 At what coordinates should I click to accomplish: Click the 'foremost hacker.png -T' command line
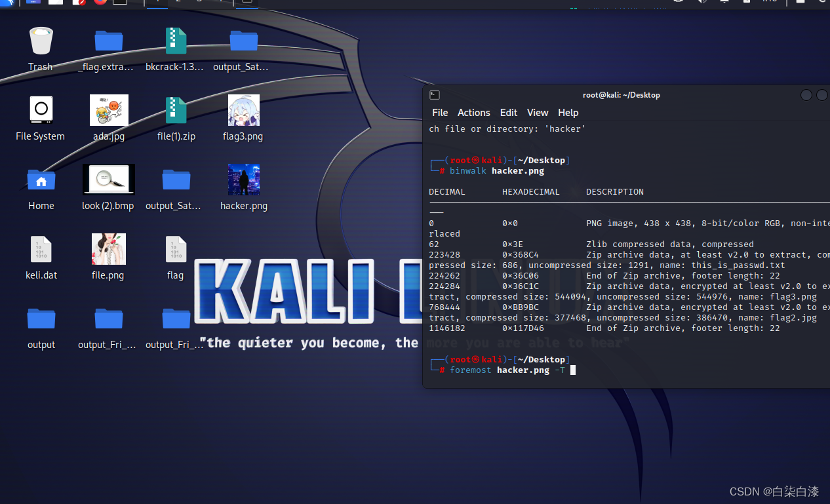[x=507, y=370]
